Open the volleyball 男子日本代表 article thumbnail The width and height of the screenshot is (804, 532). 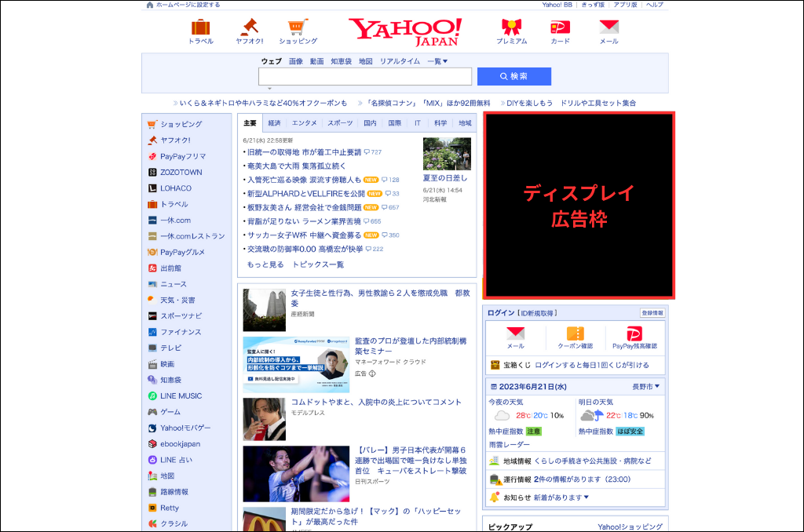(x=296, y=474)
